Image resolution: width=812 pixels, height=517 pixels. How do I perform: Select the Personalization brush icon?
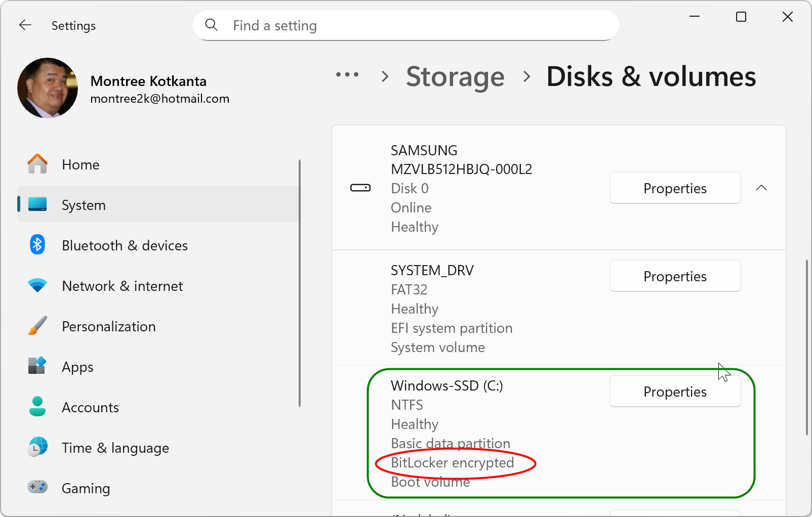click(x=36, y=326)
